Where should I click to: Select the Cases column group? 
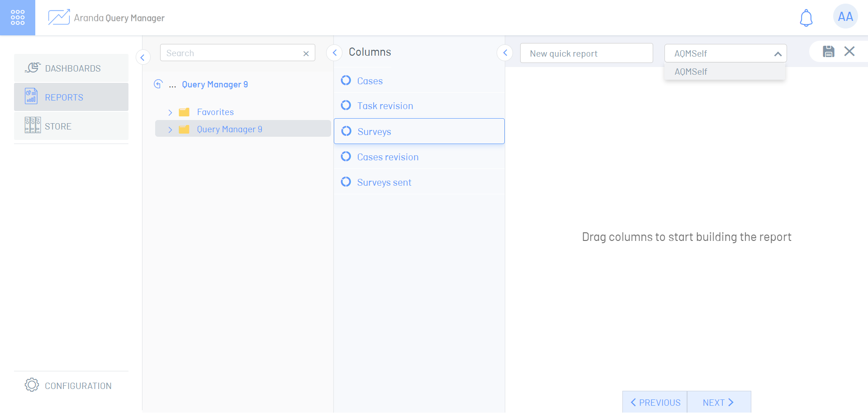tap(370, 81)
